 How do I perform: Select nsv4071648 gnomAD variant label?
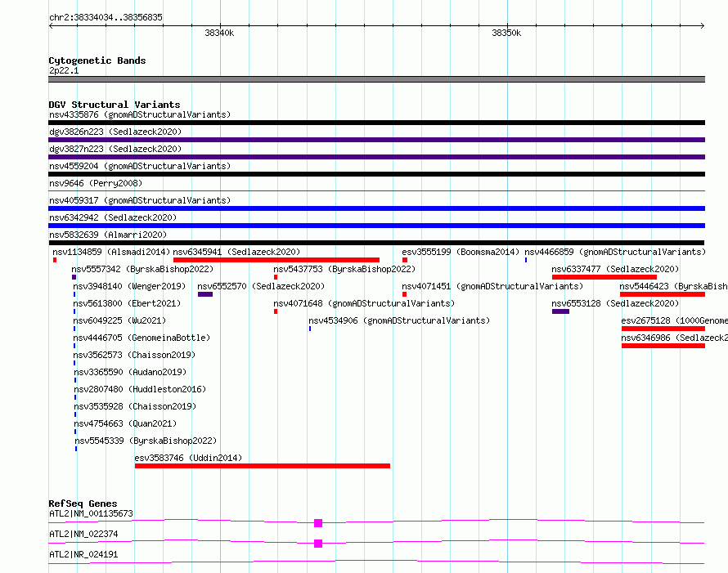pos(364,303)
